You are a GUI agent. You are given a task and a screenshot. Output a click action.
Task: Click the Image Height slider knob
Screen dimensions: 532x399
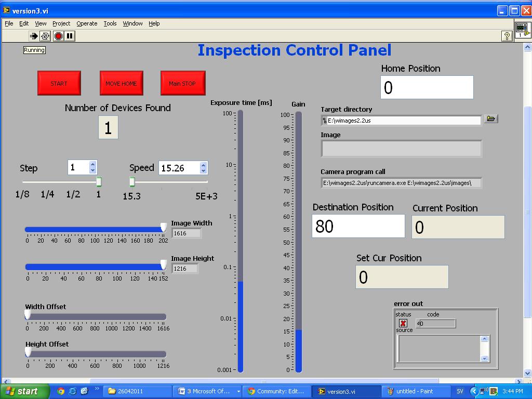(x=164, y=264)
